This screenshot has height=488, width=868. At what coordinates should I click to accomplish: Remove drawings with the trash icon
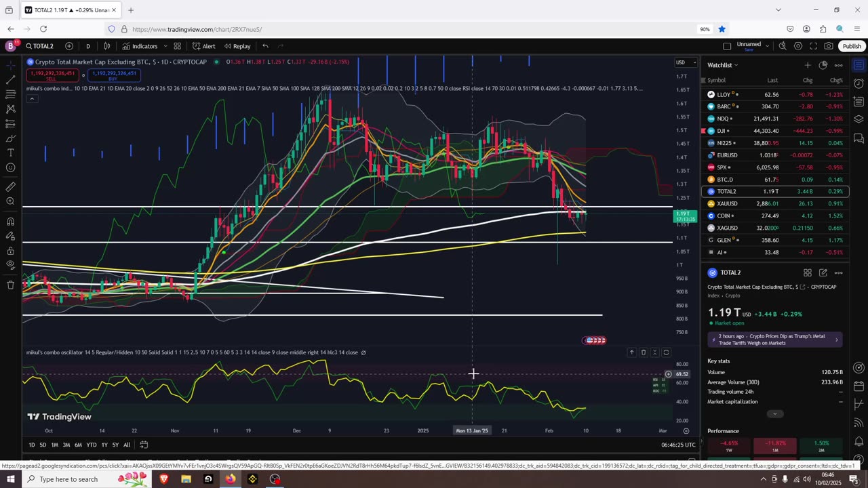click(10, 285)
